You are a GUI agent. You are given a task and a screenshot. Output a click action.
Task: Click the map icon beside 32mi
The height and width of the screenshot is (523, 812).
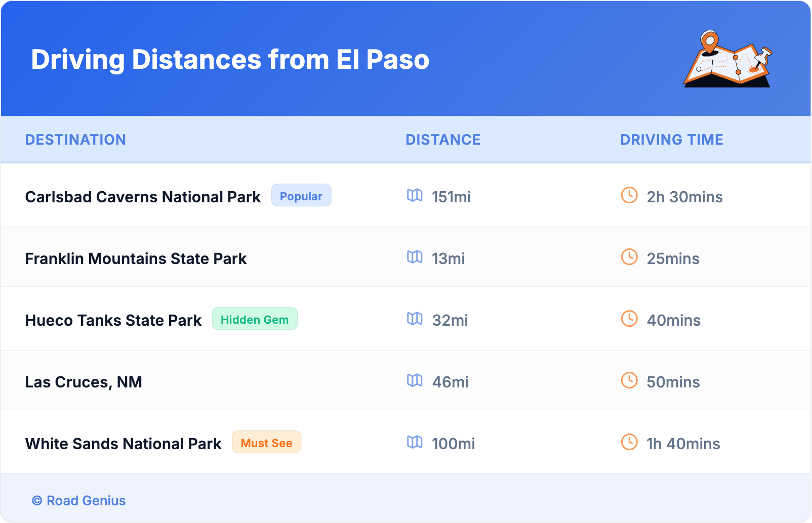(415, 319)
